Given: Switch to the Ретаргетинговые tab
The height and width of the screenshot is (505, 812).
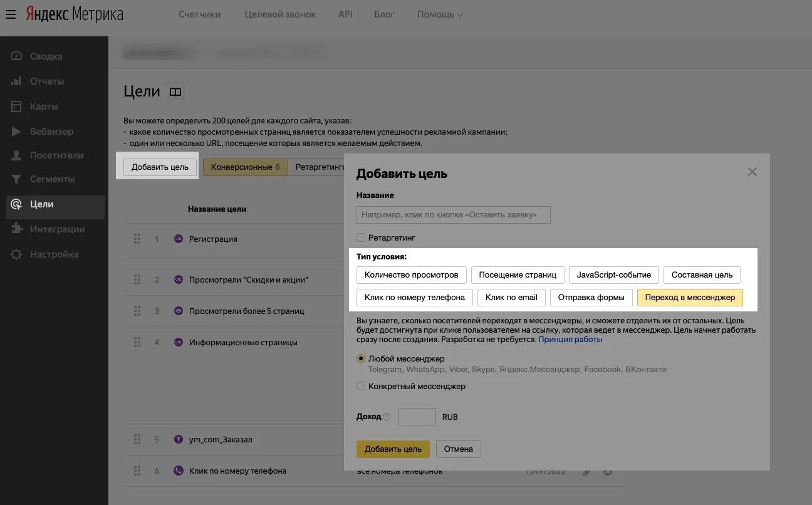Looking at the screenshot, I should [x=317, y=167].
